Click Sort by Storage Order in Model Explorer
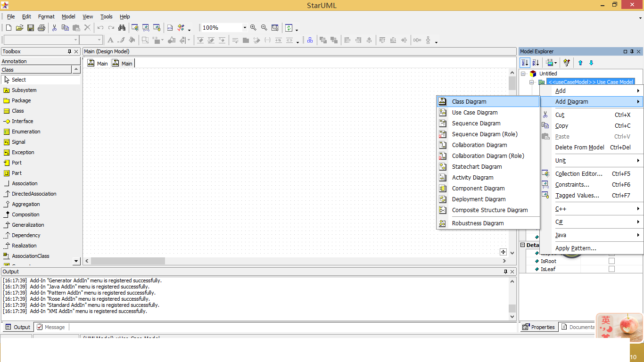Screen dimensions: 644x362 pyautogui.click(x=525, y=63)
